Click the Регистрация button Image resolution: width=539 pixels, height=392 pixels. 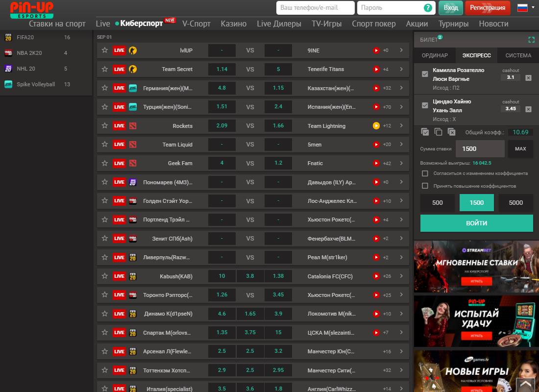[488, 8]
